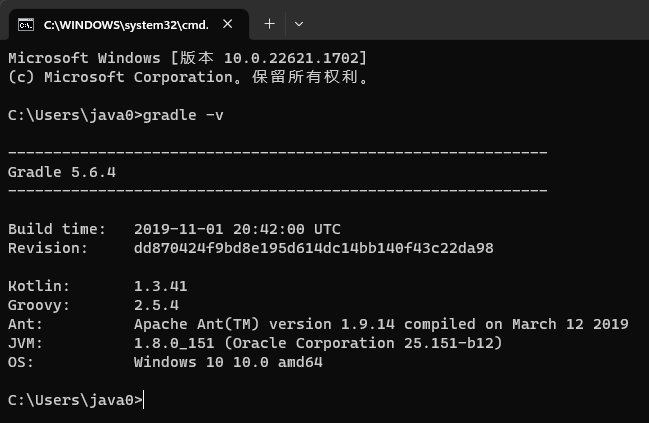Click the Gradle 5.6.4 heading text
This screenshot has height=423, width=649.
coord(62,172)
